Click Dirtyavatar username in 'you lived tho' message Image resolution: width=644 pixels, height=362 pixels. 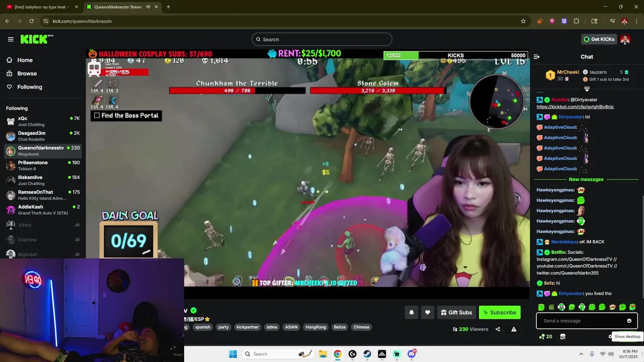point(571,294)
